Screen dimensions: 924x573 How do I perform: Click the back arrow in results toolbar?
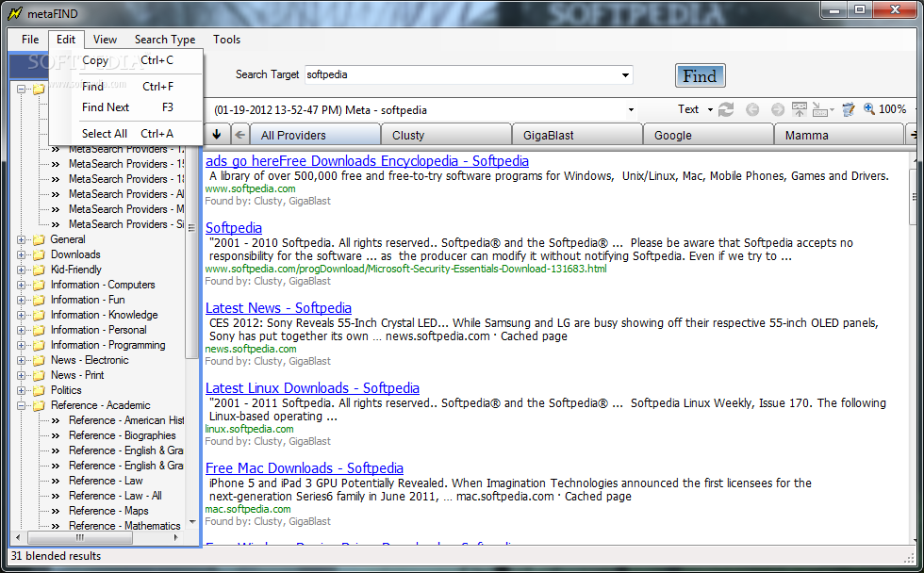click(752, 109)
